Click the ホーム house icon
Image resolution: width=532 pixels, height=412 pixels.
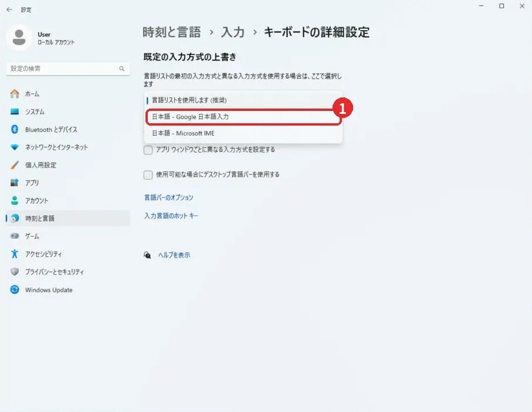[15, 94]
